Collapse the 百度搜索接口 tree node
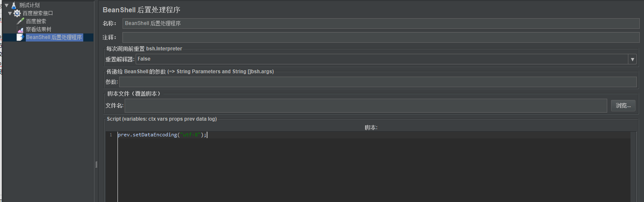This screenshot has height=202, width=644. [x=10, y=14]
